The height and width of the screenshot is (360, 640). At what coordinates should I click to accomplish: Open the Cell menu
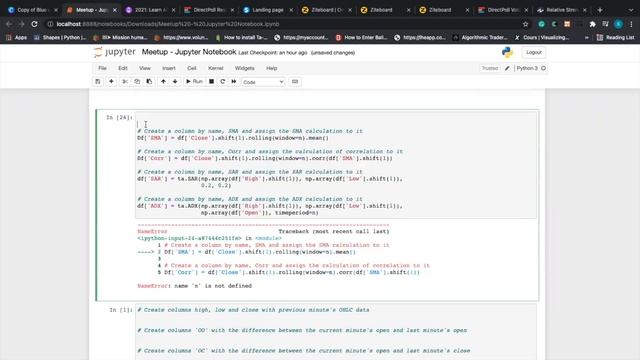pos(192,68)
